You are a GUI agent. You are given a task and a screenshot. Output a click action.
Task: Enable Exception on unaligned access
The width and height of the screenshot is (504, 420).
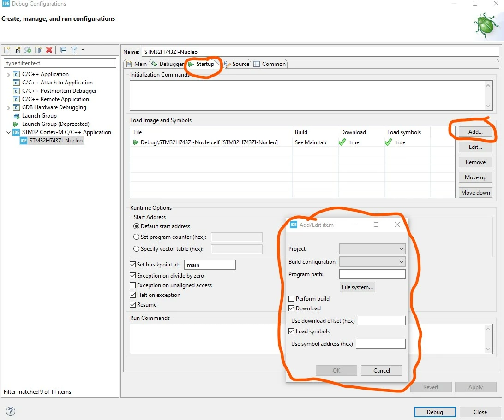pos(133,285)
